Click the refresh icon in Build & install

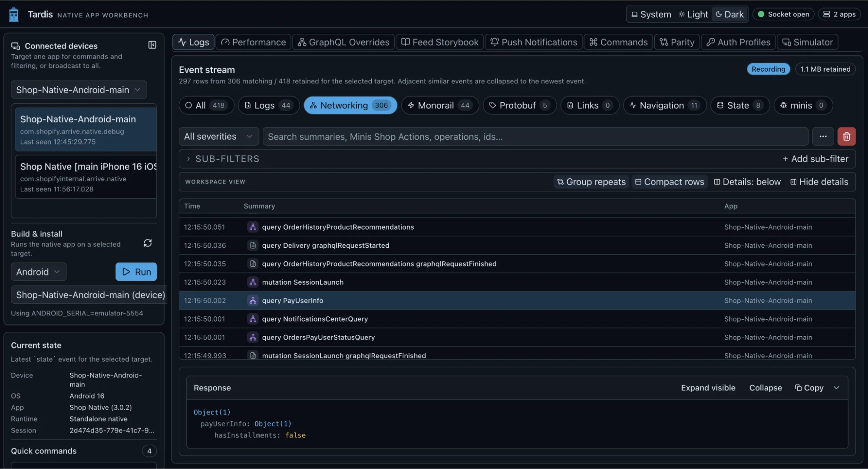pyautogui.click(x=148, y=243)
